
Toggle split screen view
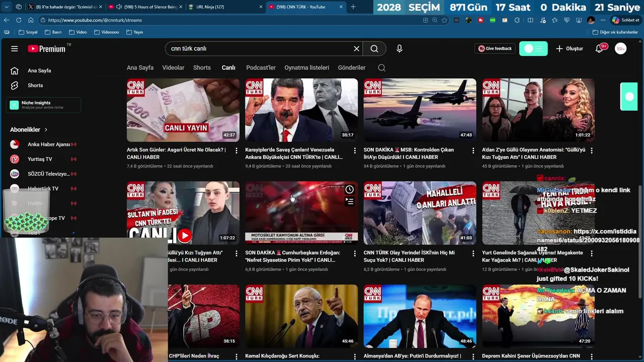[530, 20]
